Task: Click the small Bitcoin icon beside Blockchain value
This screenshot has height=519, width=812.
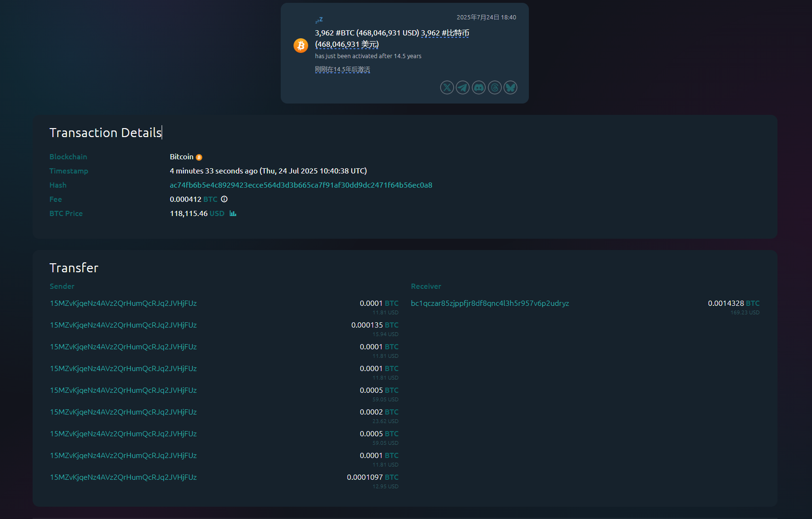Action: point(199,157)
